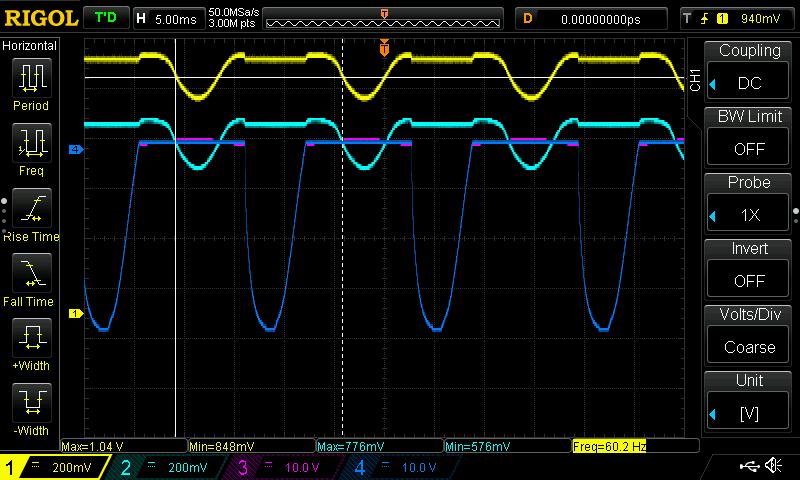Choose the Fall Time measurement icon
800x480 pixels.
(x=31, y=275)
